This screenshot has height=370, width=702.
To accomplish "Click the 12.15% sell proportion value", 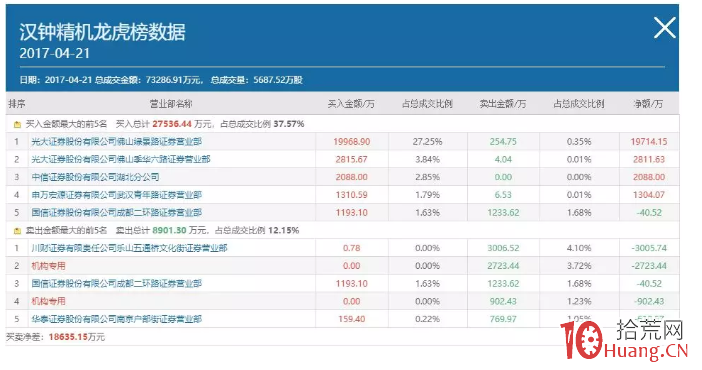I will 284,231.
